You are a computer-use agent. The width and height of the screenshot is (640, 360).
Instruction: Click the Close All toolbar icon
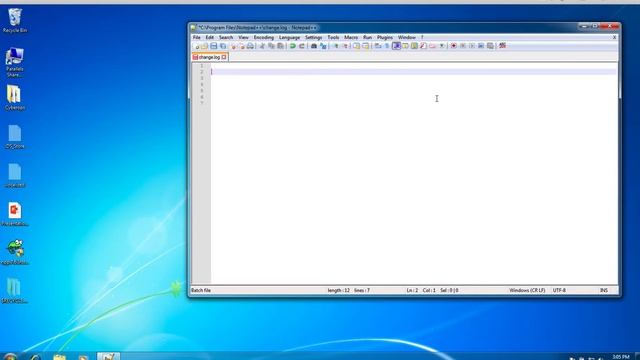pyautogui.click(x=242, y=46)
